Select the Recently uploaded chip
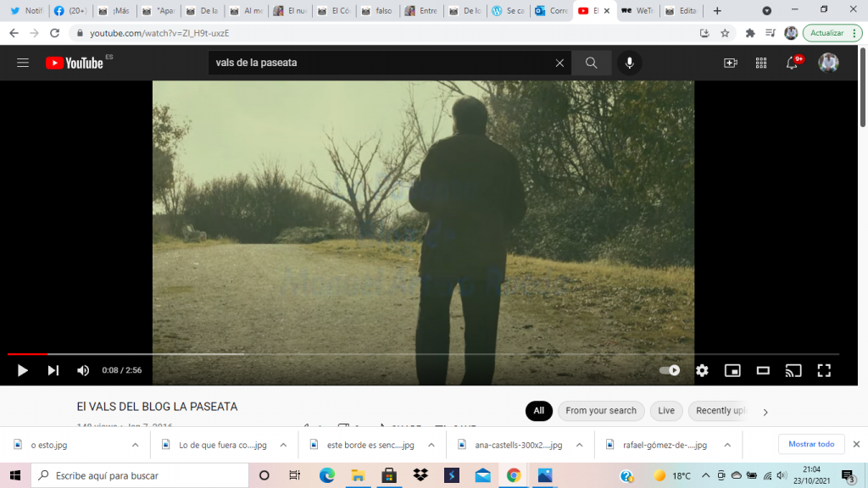The image size is (868, 488). coord(721,411)
